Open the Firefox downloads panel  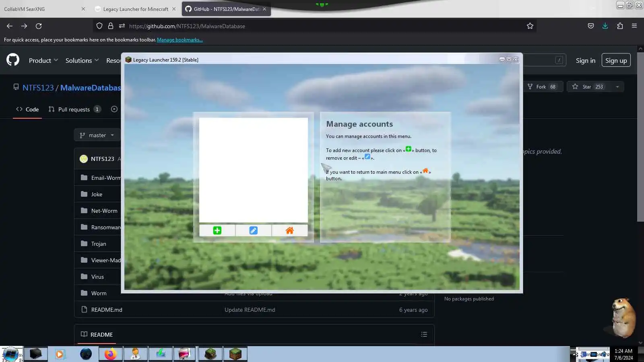605,26
